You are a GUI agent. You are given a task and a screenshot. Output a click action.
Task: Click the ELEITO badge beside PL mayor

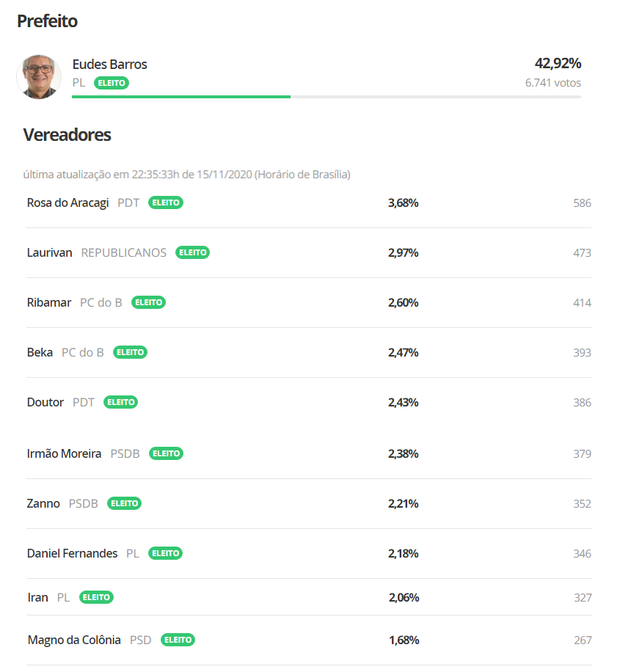[111, 83]
